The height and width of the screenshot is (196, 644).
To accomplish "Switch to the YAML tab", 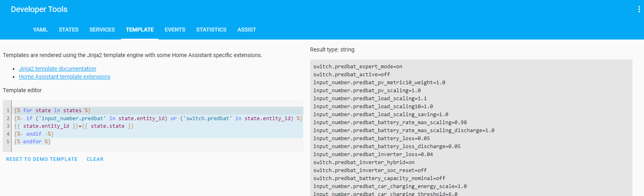I will pos(40,30).
